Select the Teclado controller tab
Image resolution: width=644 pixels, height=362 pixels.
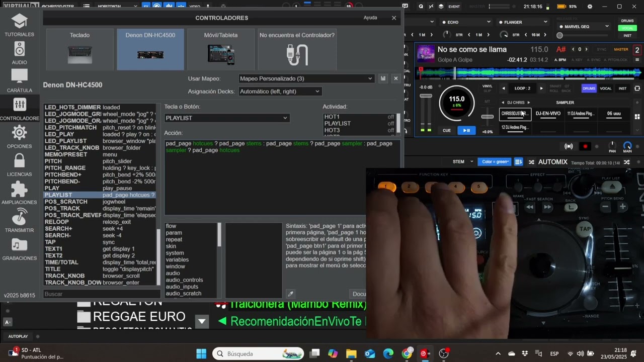pyautogui.click(x=79, y=49)
